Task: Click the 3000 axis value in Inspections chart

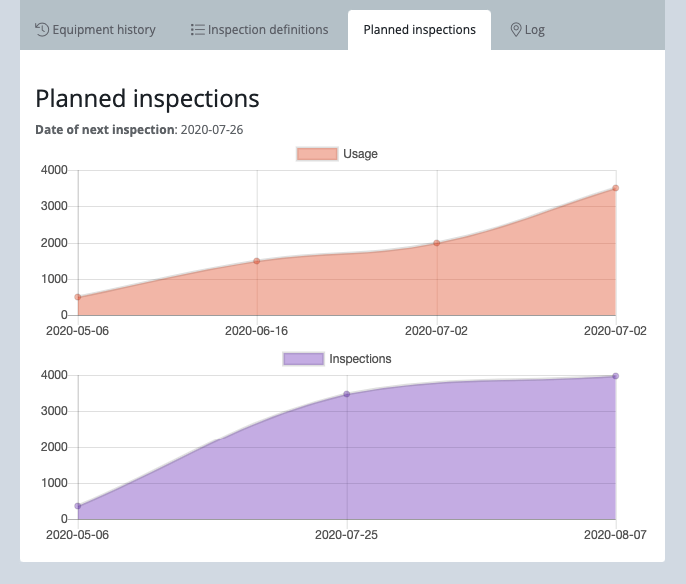Action: (54, 411)
